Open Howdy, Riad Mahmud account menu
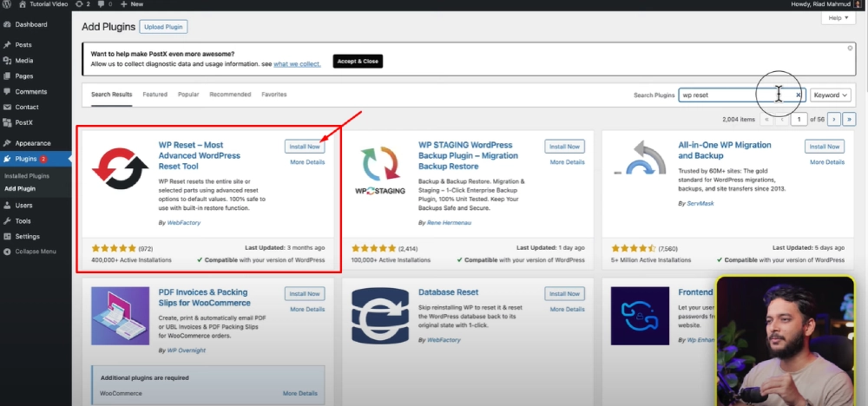 (x=827, y=3)
